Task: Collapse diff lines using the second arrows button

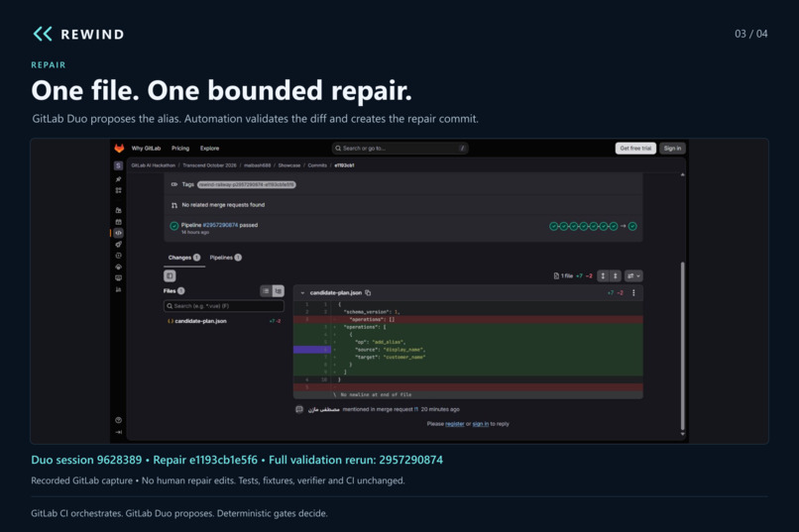Action: [615, 276]
